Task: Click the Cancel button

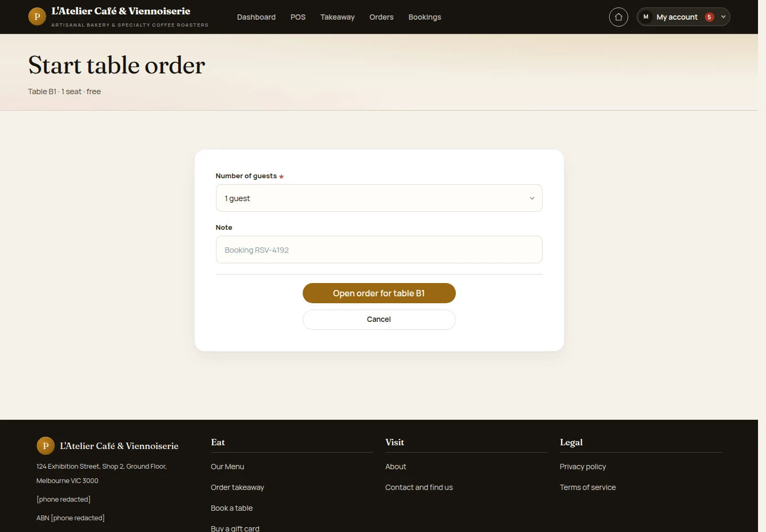Action: point(379,320)
